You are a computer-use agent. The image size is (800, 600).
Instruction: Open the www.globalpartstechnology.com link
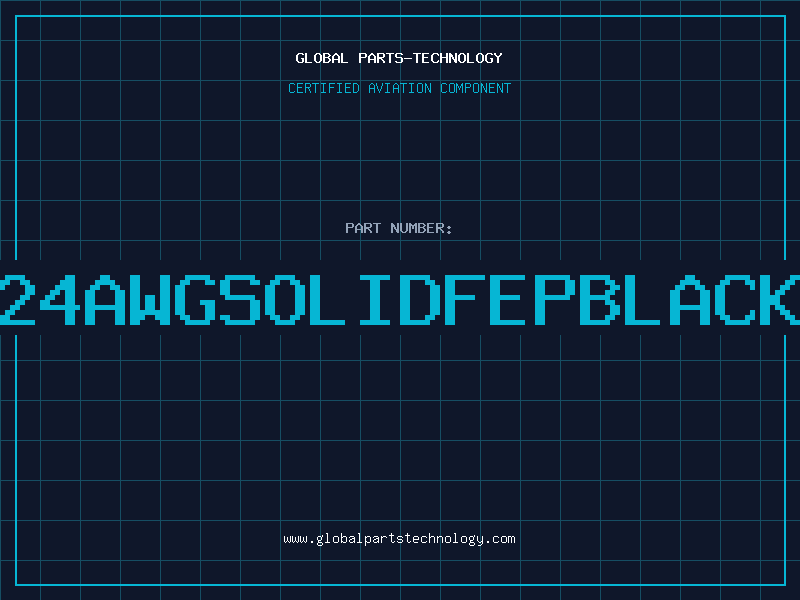click(399, 539)
